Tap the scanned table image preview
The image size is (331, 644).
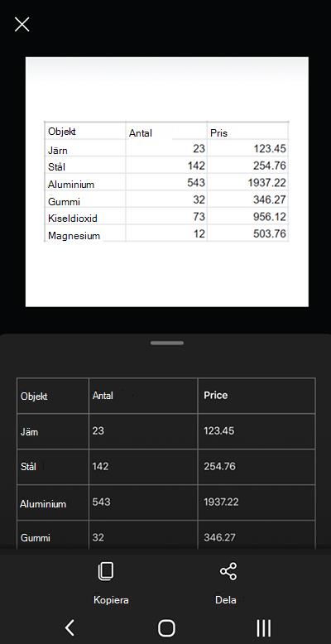(166, 182)
